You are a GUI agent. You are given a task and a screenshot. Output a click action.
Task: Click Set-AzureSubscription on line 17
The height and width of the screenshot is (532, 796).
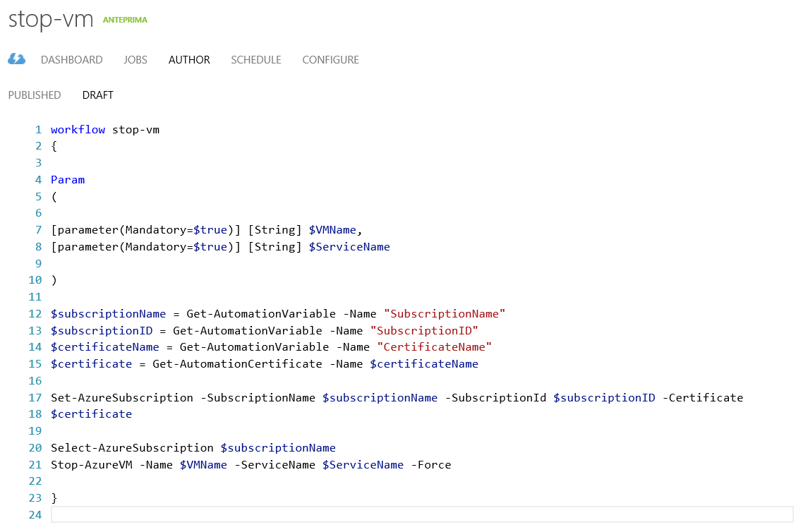122,397
